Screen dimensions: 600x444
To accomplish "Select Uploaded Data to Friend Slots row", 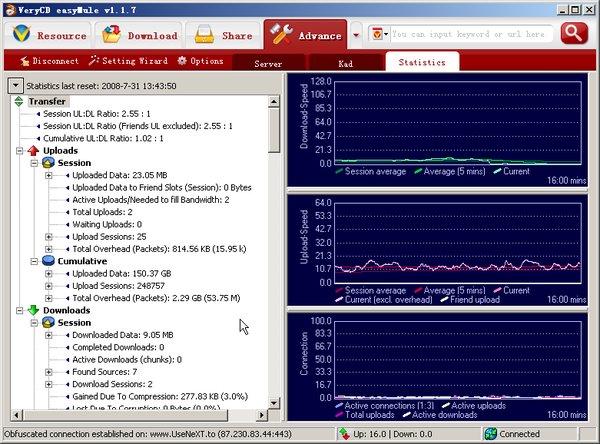I will 162,188.
